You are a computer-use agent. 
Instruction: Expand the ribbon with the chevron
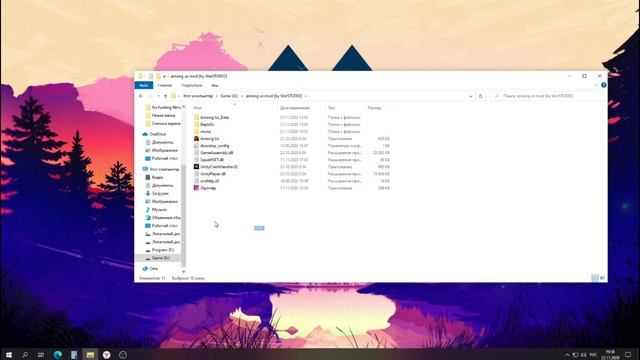(x=596, y=85)
